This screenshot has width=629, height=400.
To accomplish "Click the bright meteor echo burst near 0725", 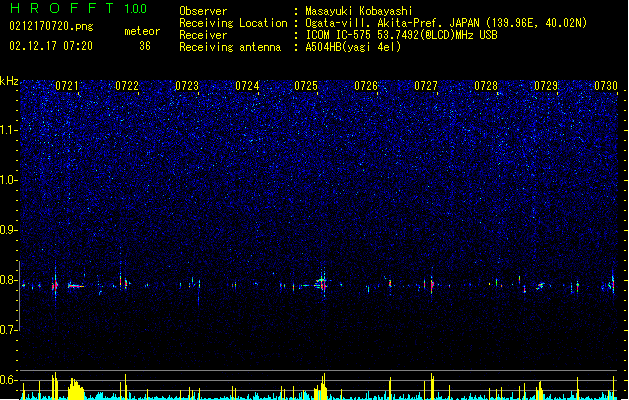I will point(322,283).
